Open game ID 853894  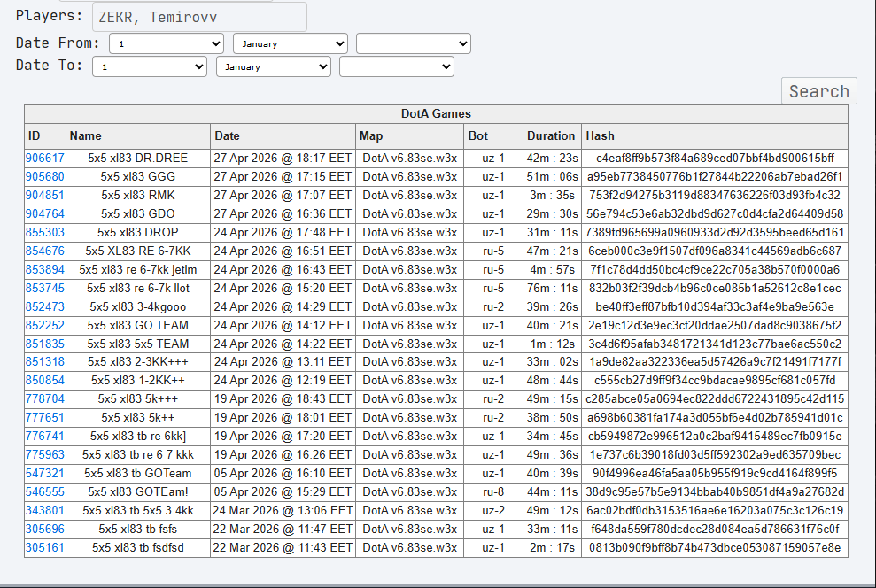[44, 269]
